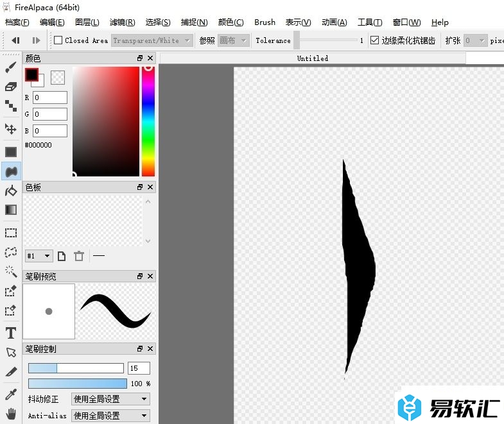Open the 编辑(E) edit menu
The image size is (504, 424).
pos(52,22)
